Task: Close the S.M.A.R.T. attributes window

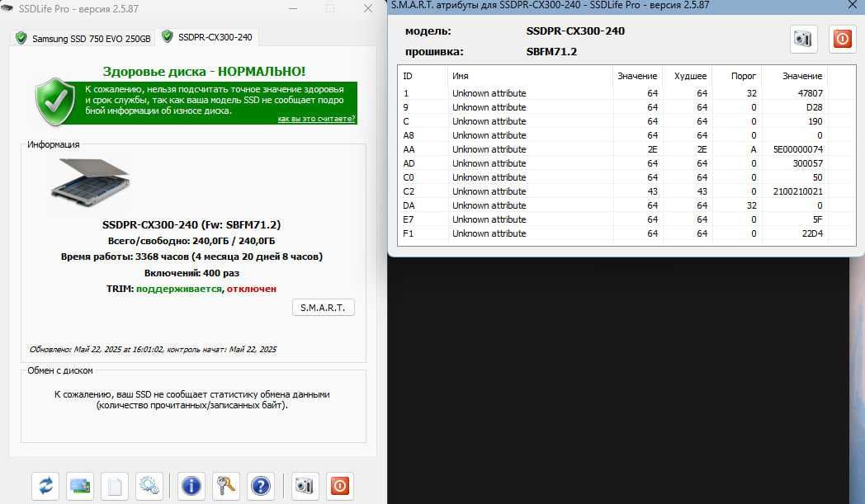Action: (853, 6)
